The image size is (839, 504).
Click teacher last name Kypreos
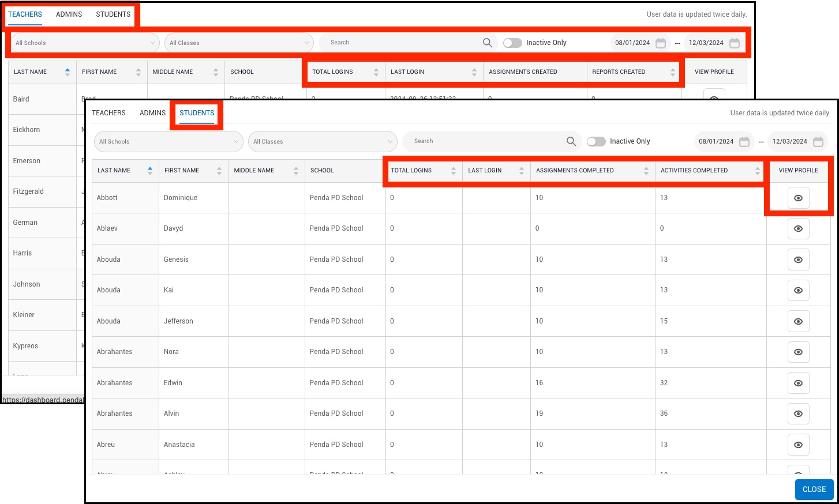[25, 346]
